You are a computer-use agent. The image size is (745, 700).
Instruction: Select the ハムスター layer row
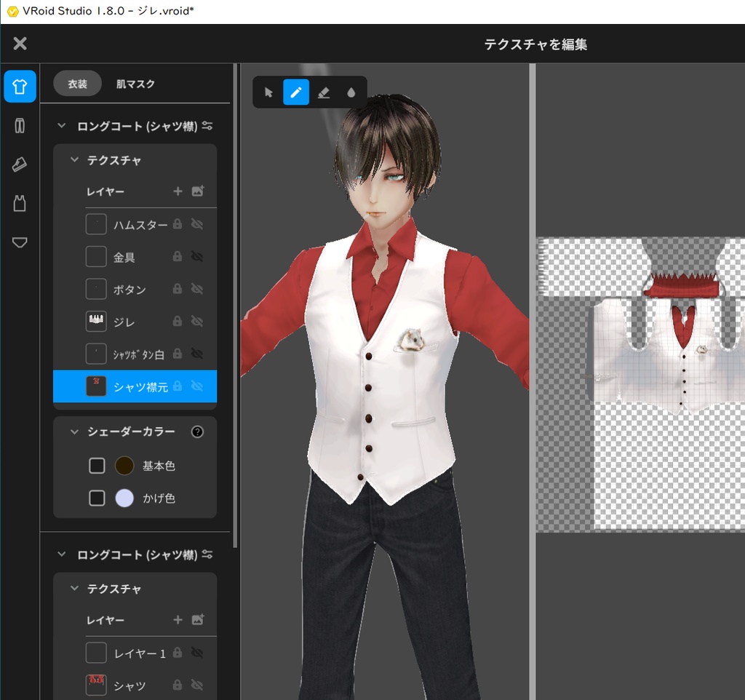point(135,224)
